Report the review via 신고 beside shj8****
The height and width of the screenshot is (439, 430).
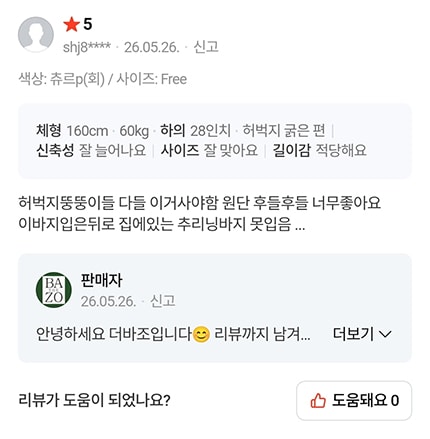[206, 47]
